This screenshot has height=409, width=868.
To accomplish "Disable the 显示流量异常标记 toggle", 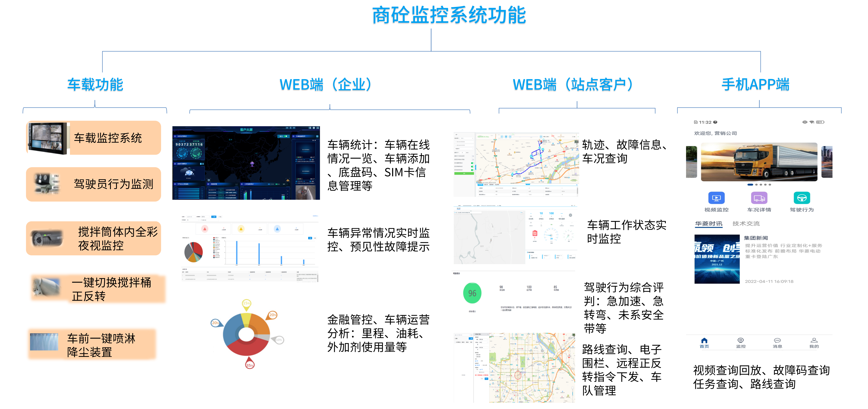I will tap(472, 163).
